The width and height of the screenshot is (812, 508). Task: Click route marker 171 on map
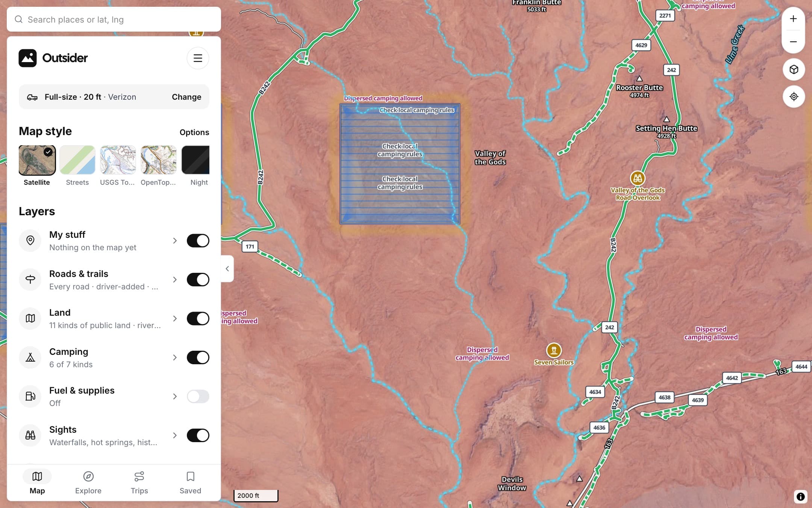click(250, 246)
